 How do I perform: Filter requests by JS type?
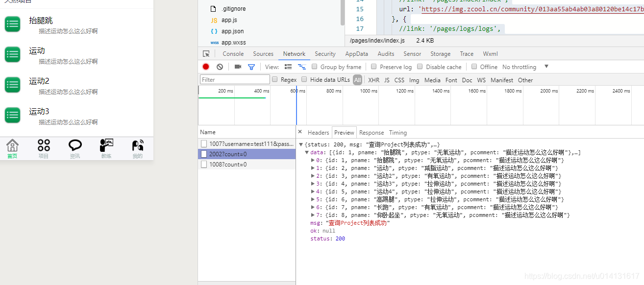(x=387, y=80)
